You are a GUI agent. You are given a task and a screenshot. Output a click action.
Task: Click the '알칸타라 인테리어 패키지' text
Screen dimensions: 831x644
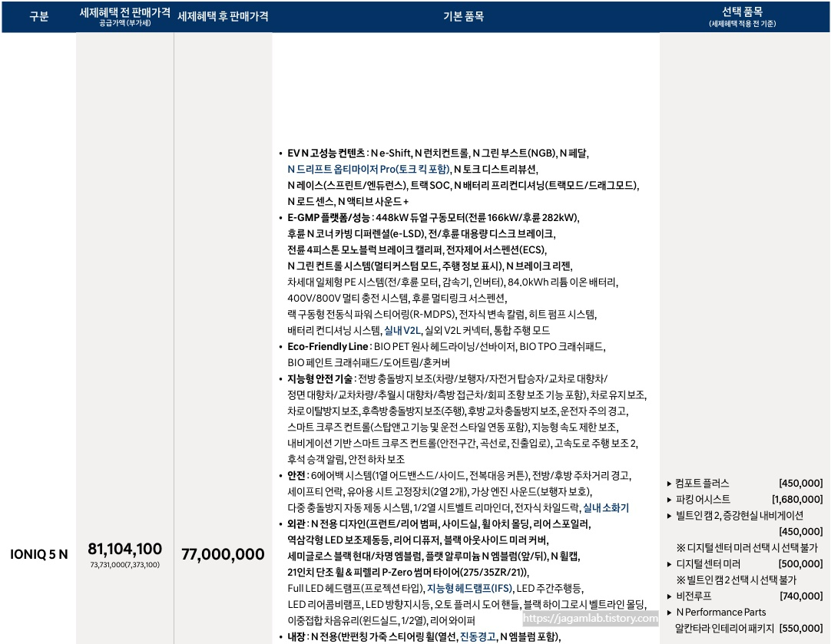(x=724, y=628)
